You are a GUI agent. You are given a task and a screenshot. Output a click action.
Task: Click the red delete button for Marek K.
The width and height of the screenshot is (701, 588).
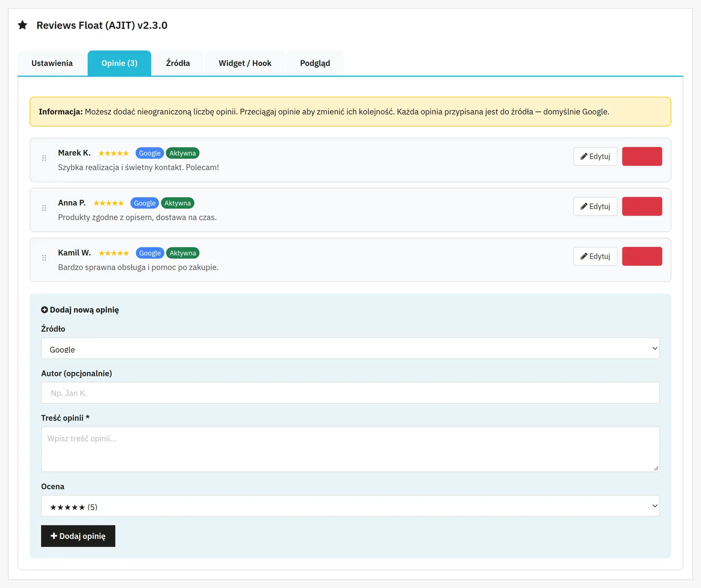[642, 156]
